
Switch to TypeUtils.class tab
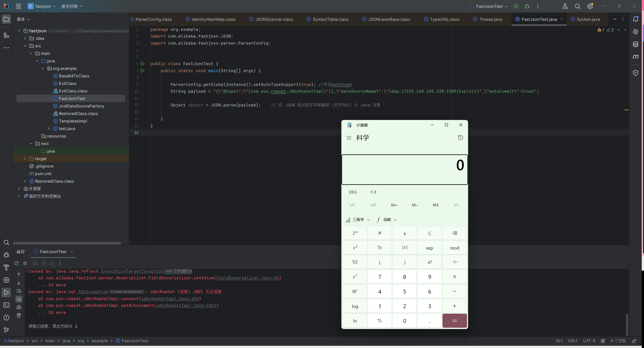(x=442, y=19)
